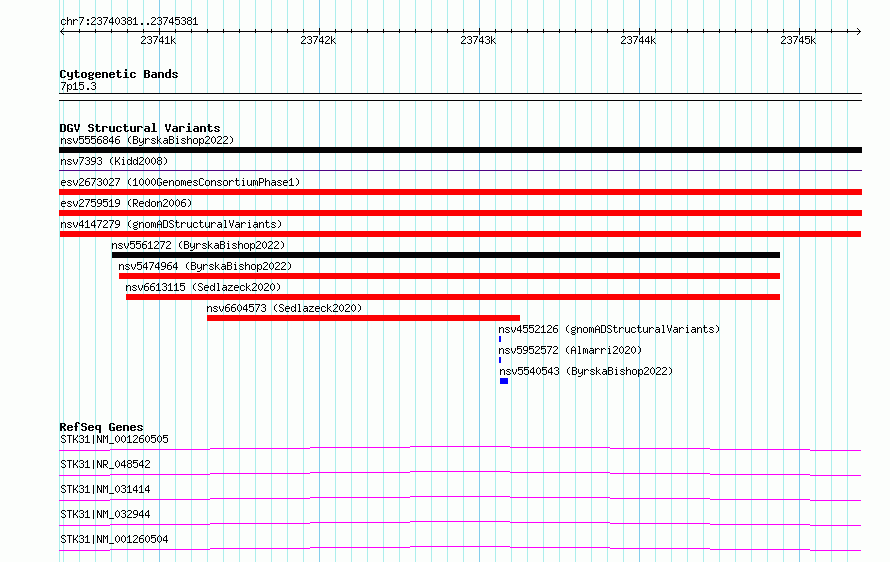This screenshot has height=562, width=890.
Task: Click the nsv5474964 red variant bar
Action: [x=450, y=276]
